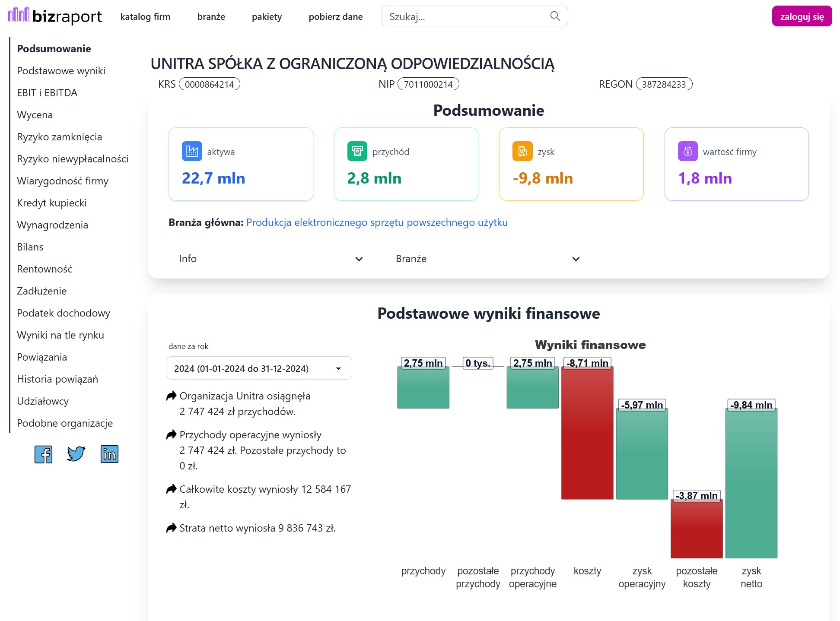Expand the Info section
Viewport: 840px width, 621px height.
click(x=271, y=259)
